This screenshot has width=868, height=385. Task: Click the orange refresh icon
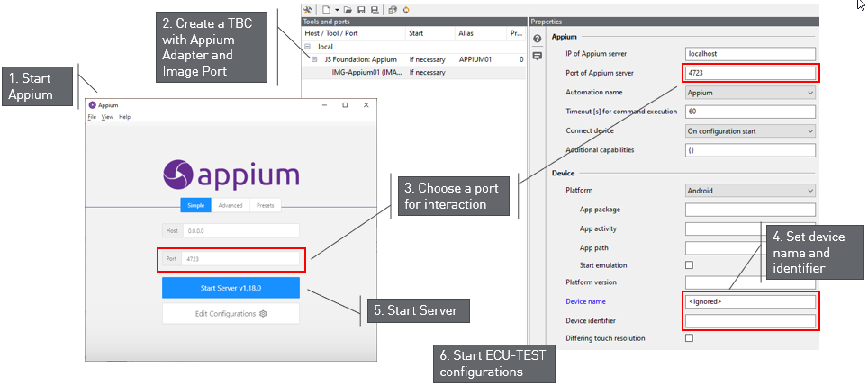406,9
